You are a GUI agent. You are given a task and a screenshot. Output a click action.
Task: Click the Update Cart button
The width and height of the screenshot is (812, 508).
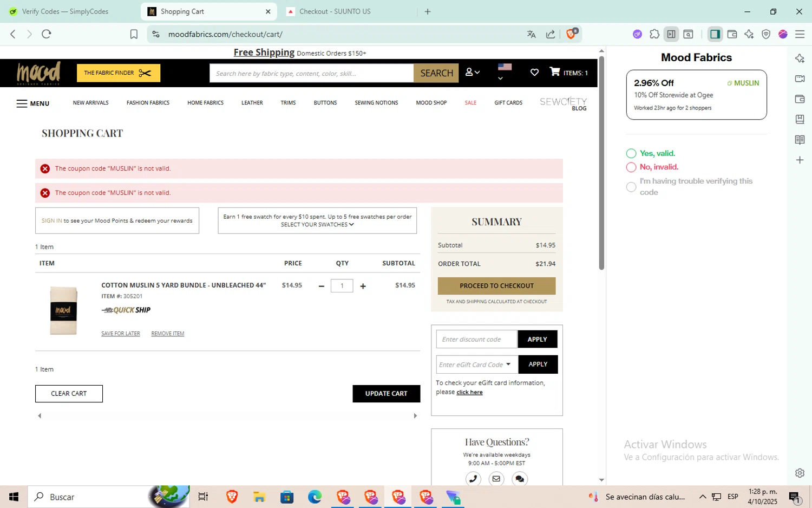tap(386, 394)
